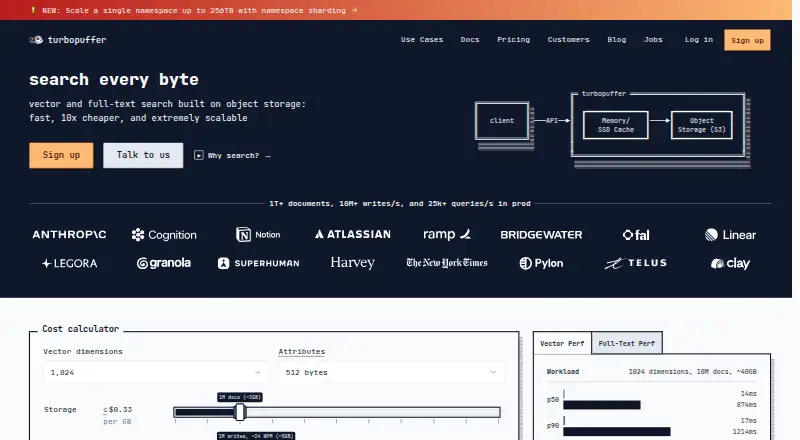
Task: Open the Bridgewater customer logo
Action: [541, 235]
